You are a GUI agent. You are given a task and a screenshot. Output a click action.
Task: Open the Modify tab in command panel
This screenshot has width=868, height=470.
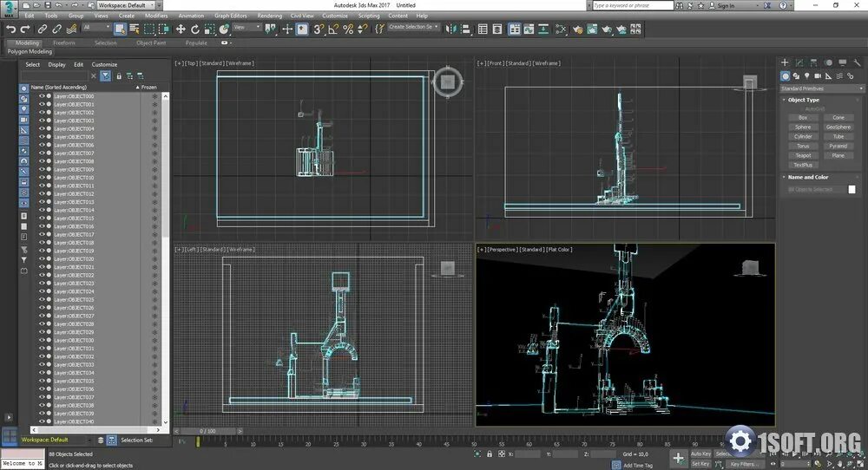click(x=799, y=62)
